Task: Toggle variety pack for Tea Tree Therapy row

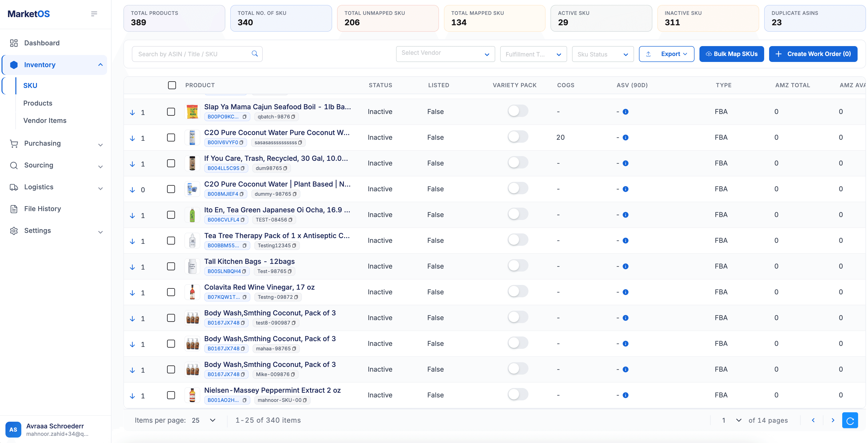Action: (518, 240)
